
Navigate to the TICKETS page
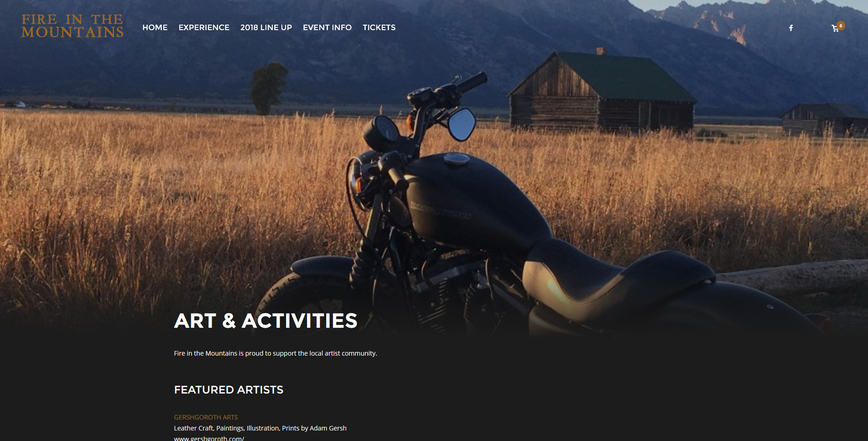click(379, 27)
